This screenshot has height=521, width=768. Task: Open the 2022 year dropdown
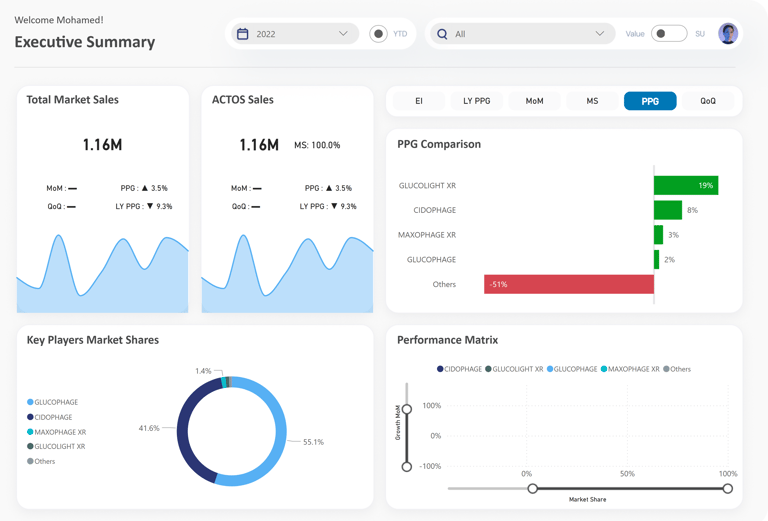(295, 34)
